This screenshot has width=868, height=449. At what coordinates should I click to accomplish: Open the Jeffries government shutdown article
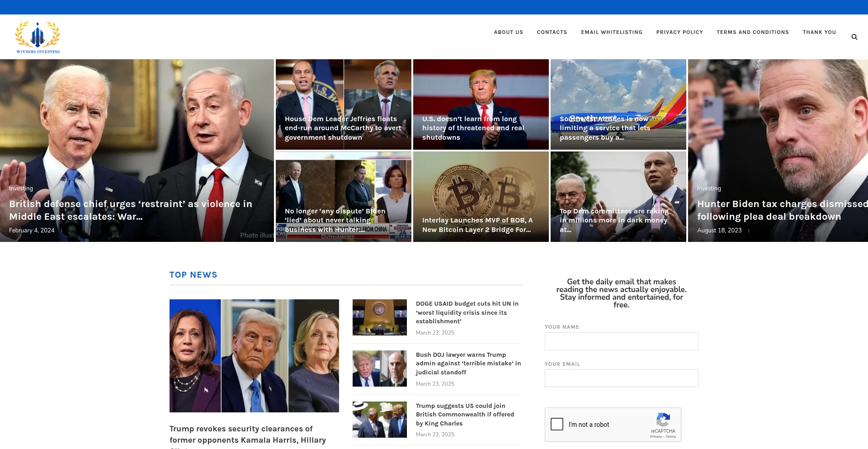342,128
